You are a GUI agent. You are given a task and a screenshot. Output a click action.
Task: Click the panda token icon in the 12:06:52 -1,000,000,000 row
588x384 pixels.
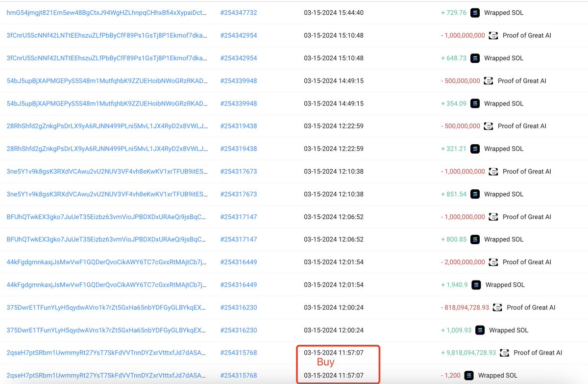493,217
